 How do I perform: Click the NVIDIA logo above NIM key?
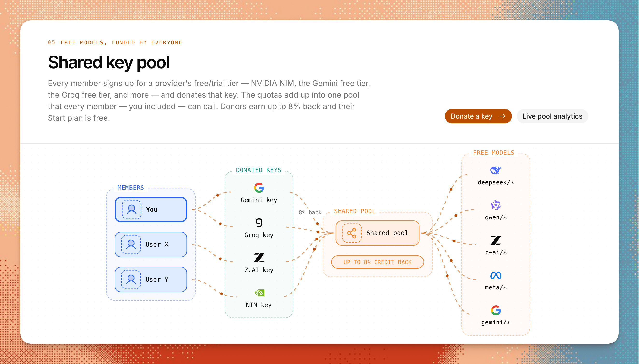coord(259,293)
